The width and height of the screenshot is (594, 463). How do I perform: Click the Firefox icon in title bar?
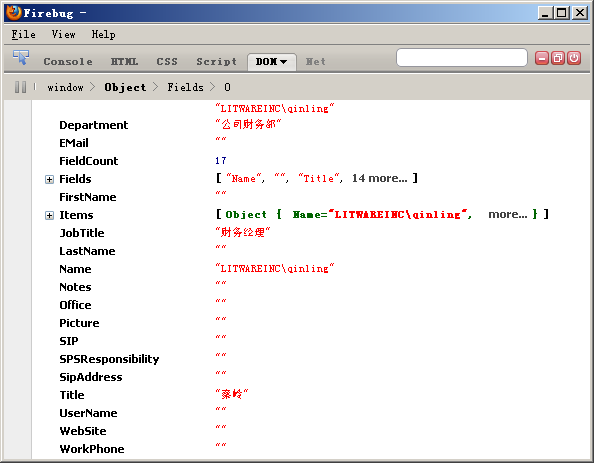click(x=14, y=13)
